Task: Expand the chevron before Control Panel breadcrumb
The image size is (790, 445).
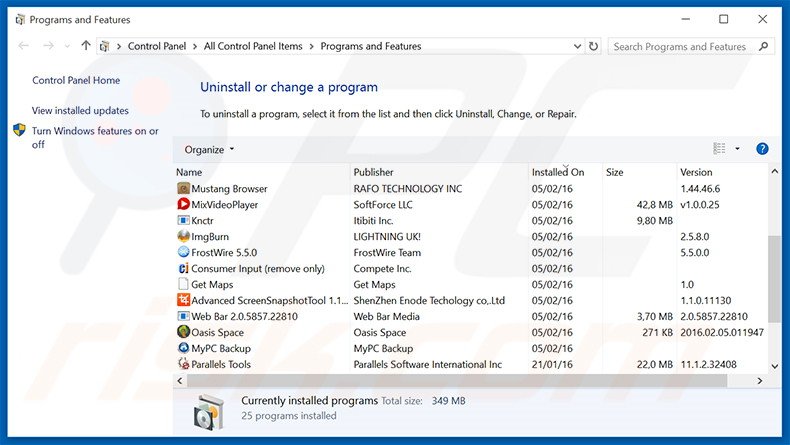Action: pyautogui.click(x=119, y=46)
